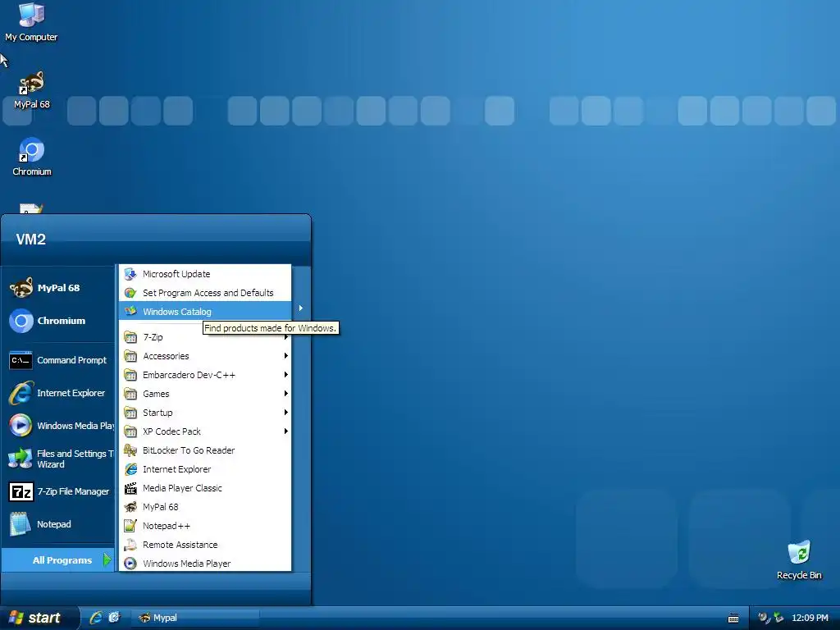Launch Media Player Classic

pos(205,488)
